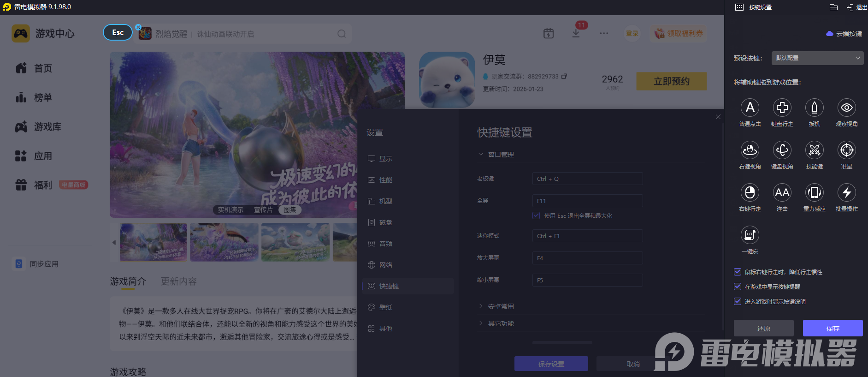The image size is (868, 377).
Task: Switch to the 宣传片 media tab
Action: click(263, 209)
